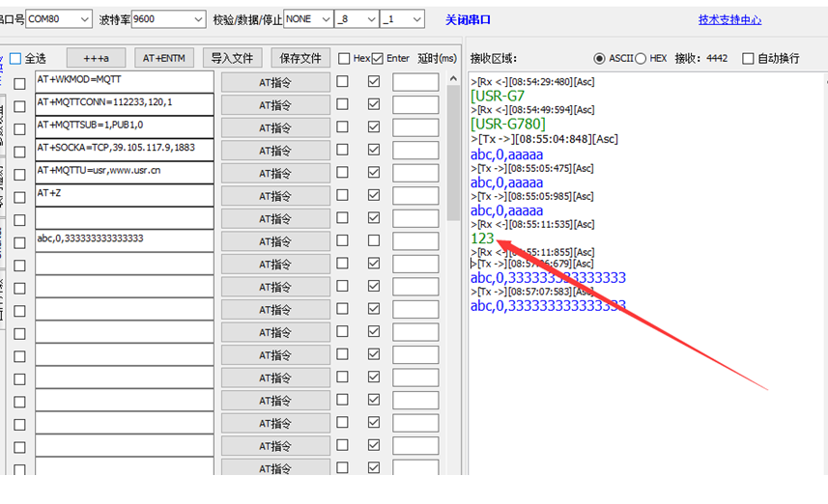
Task: Click the 保存文件 save file button
Action: tap(300, 59)
